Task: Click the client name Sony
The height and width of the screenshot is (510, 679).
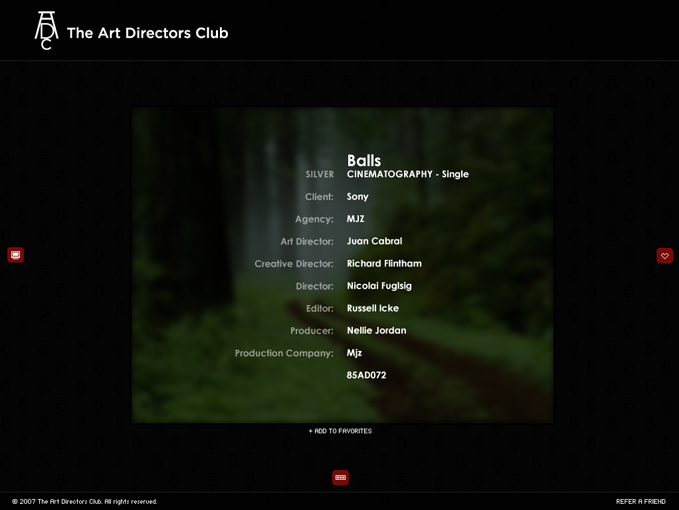Action: [x=357, y=197]
